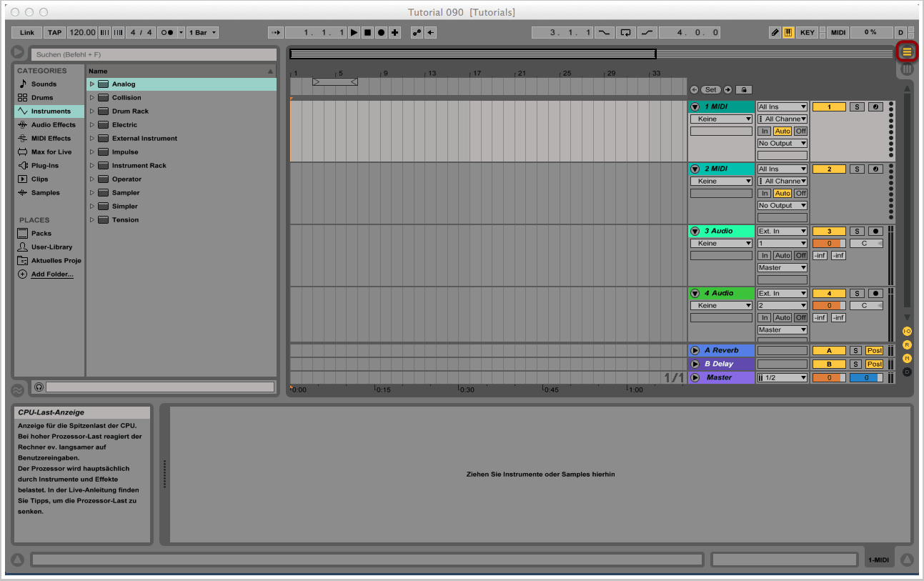
Task: Switch to Session view using the vertical-bars icon
Action: click(907, 69)
